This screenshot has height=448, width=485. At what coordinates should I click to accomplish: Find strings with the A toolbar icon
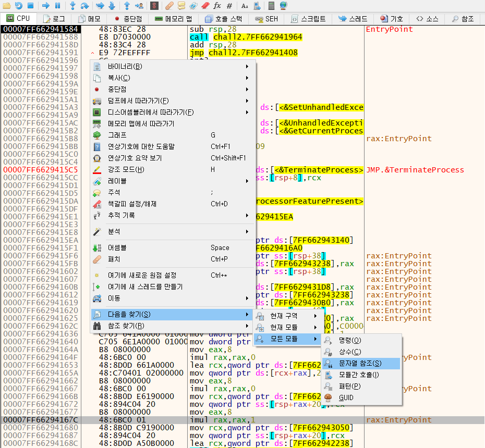pos(245,6)
